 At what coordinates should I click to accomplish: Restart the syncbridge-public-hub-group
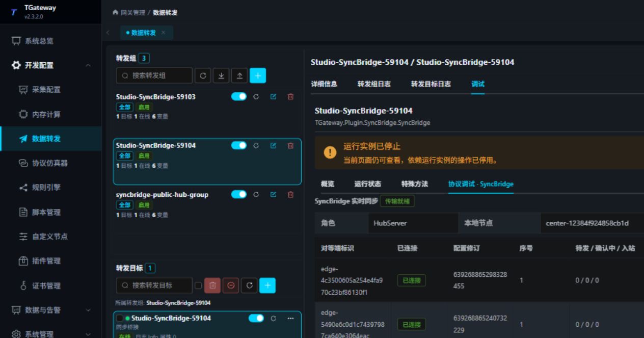(256, 195)
